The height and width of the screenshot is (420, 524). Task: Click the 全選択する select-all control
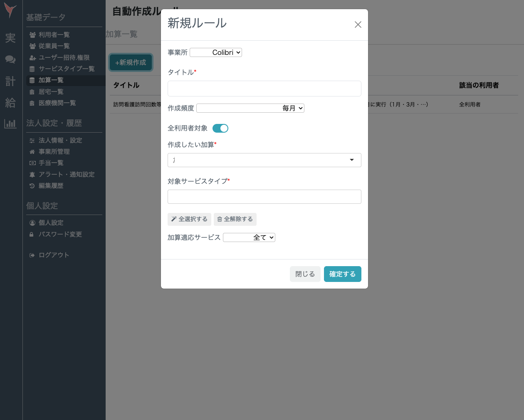[189, 219]
